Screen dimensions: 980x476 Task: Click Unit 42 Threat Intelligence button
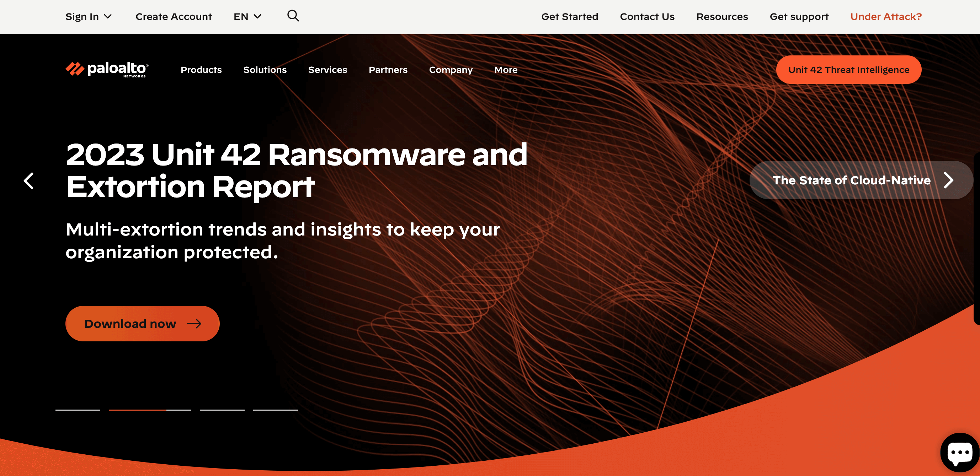[849, 70]
